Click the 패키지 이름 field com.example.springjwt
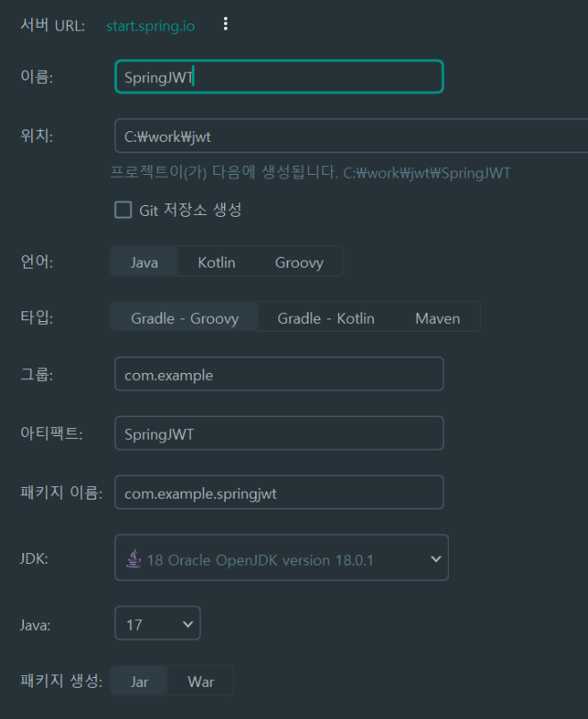This screenshot has width=588, height=719. [x=278, y=492]
